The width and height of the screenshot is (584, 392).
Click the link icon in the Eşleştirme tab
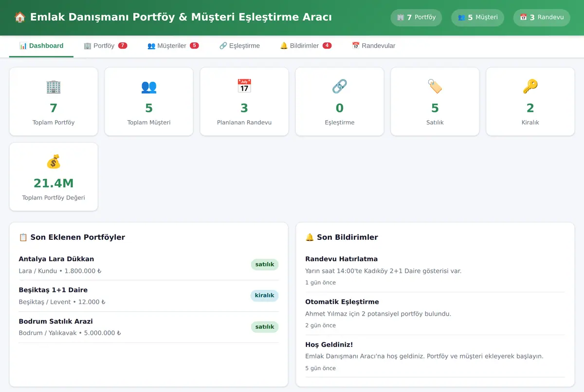(223, 46)
